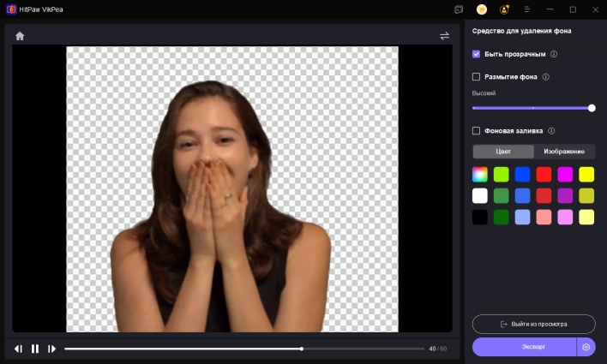Show info for Фоновая заливка option
The height and width of the screenshot is (364, 607).
[x=551, y=131]
